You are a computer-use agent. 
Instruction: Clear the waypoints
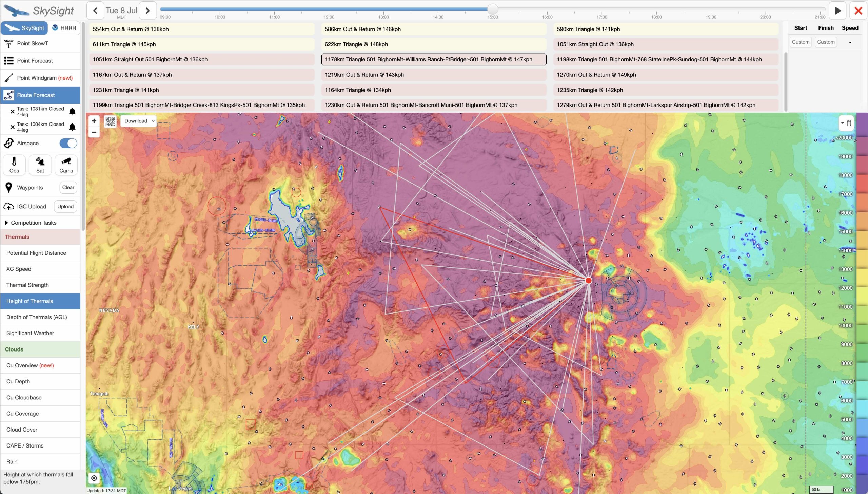click(68, 188)
